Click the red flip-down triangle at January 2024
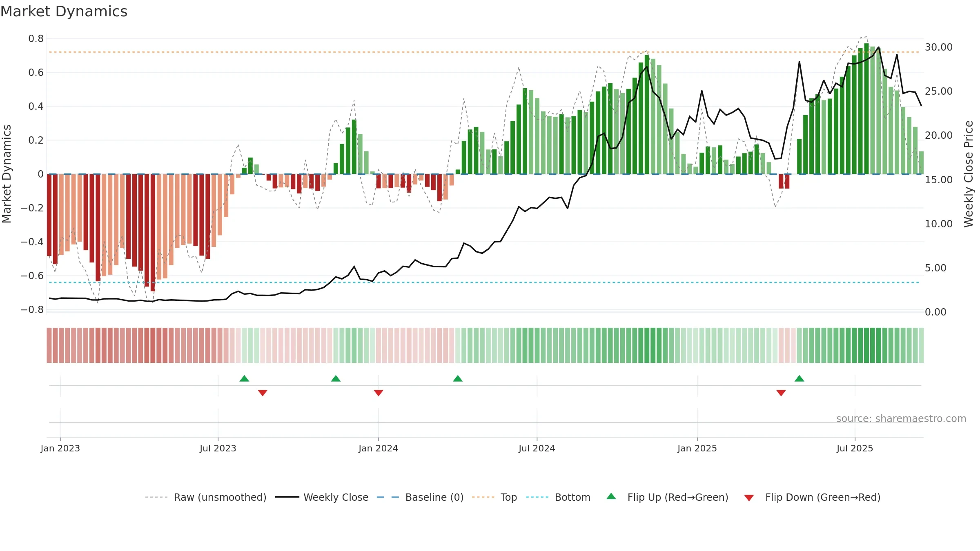 click(379, 393)
